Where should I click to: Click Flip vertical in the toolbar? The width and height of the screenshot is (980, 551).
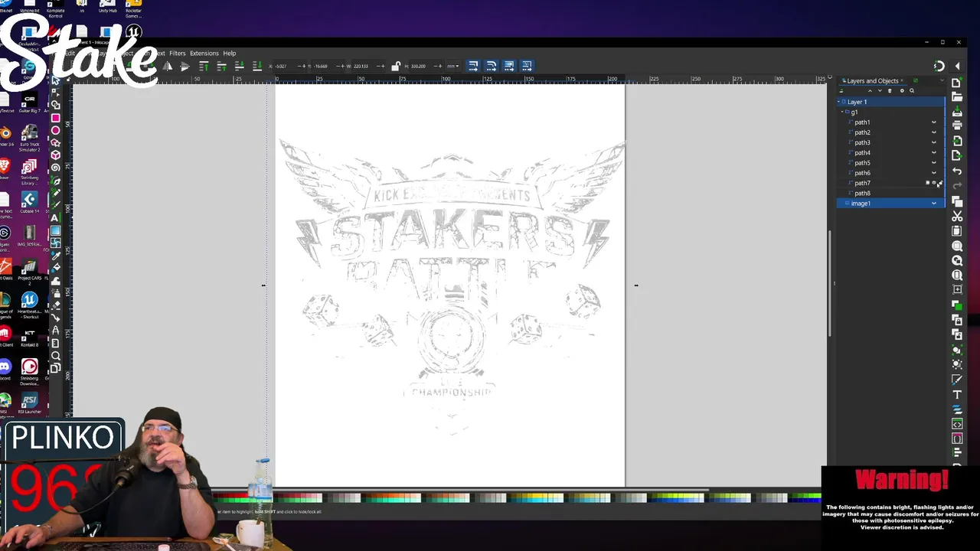click(x=185, y=67)
